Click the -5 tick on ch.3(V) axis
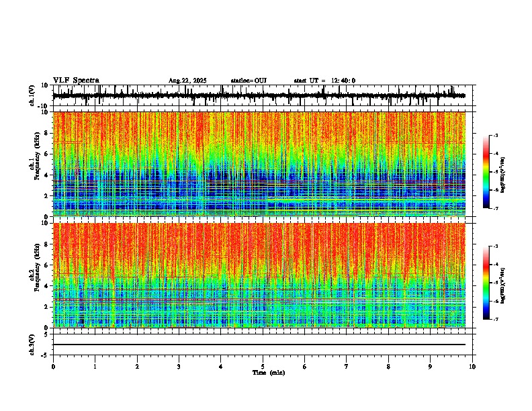Image resolution: width=532 pixels, height=411 pixels. (46, 355)
